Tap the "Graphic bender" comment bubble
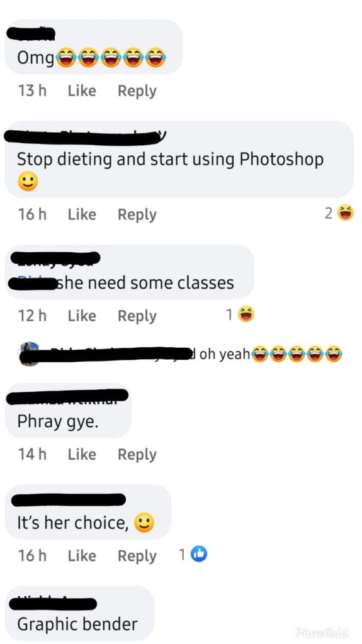 [x=79, y=614]
